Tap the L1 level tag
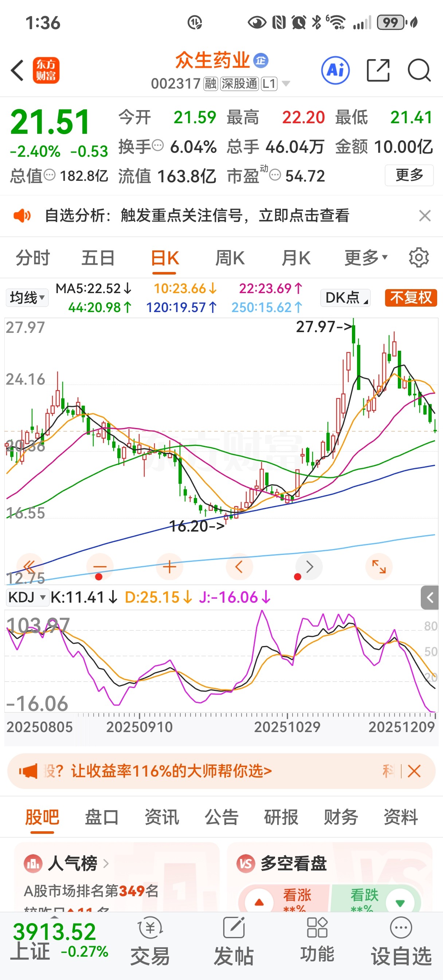Screen dimensions: 443x980 click(269, 84)
